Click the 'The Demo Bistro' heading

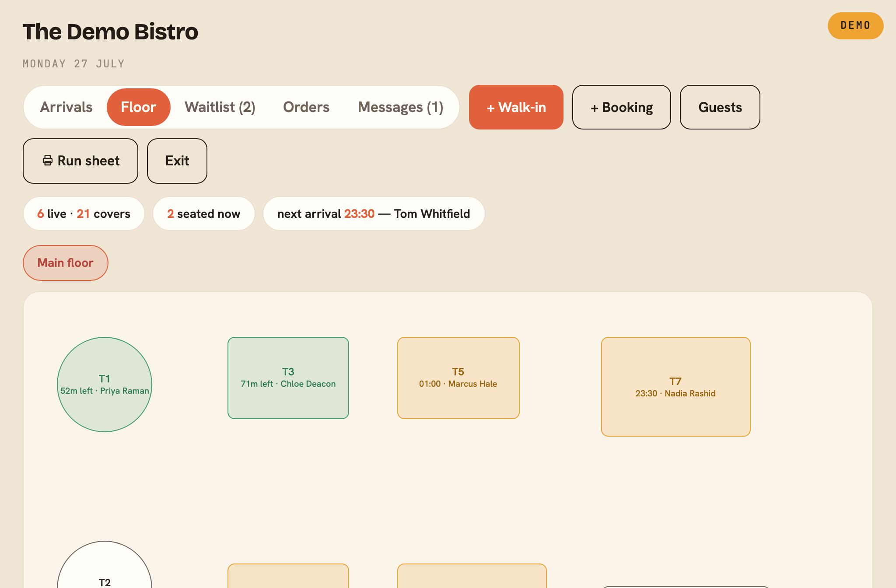[110, 32]
